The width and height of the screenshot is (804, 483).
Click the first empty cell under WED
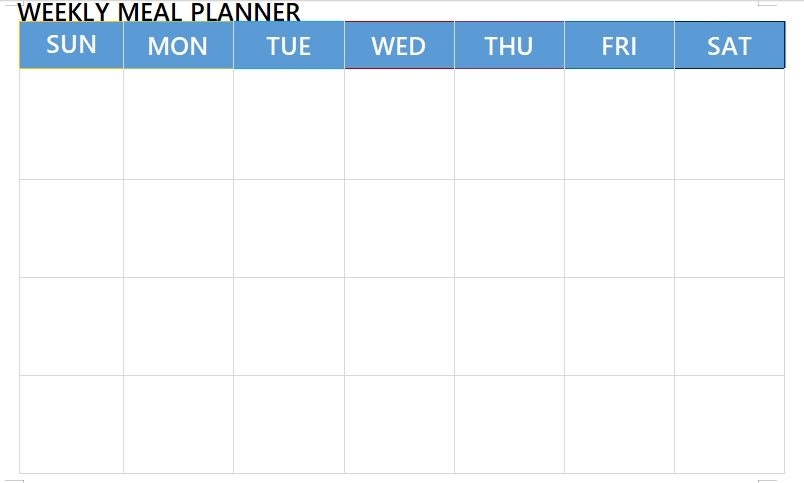point(399,125)
